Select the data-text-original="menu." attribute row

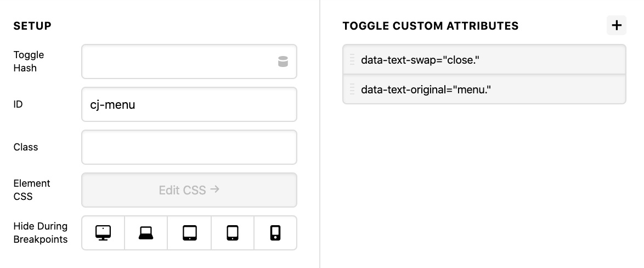tap(484, 89)
